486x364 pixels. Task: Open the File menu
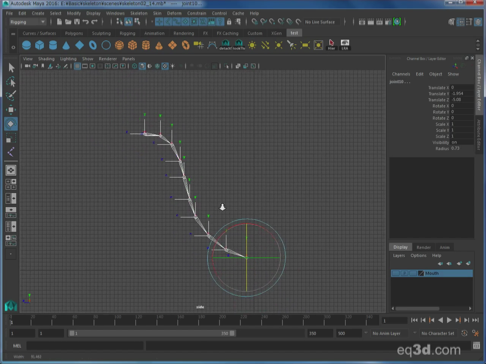[x=9, y=13]
